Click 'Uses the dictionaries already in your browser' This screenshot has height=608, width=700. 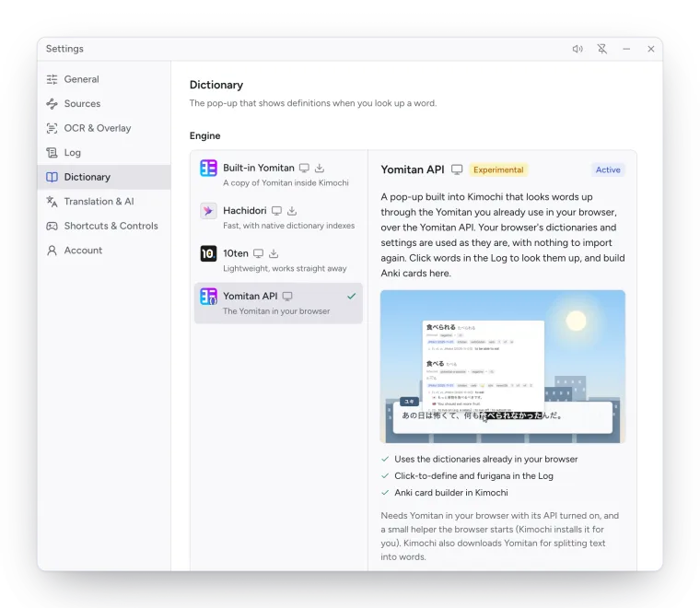click(x=485, y=460)
